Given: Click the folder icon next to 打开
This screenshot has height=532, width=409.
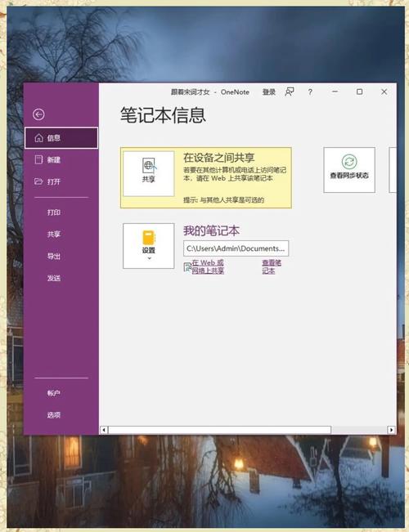Looking at the screenshot, I should [x=38, y=181].
